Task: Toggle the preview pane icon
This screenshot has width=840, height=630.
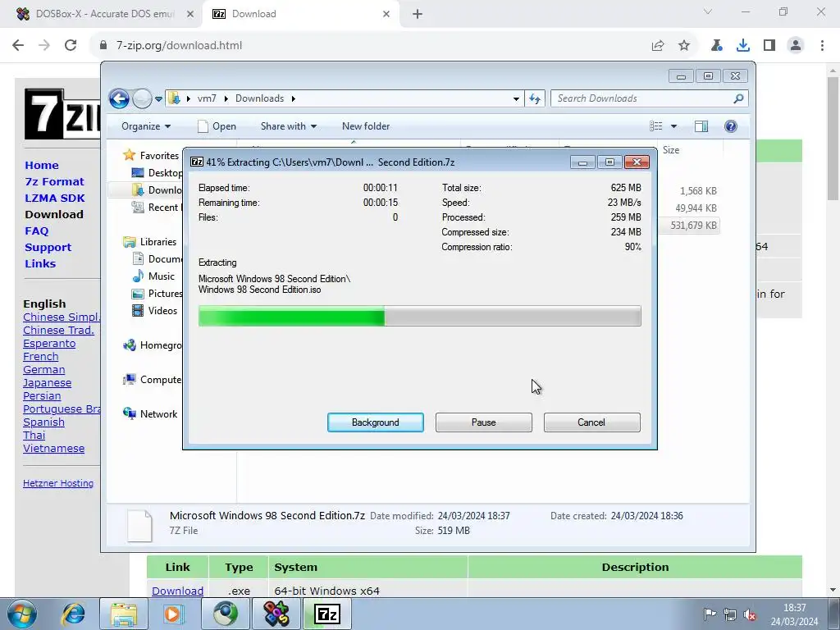Action: tap(701, 126)
